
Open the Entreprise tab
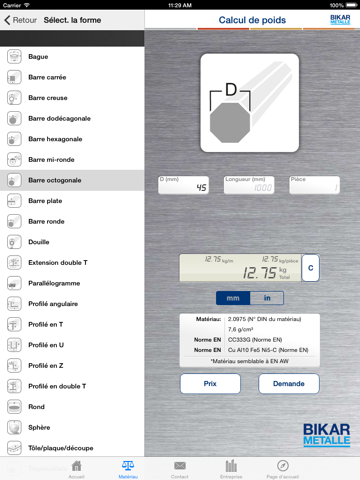[231, 469]
